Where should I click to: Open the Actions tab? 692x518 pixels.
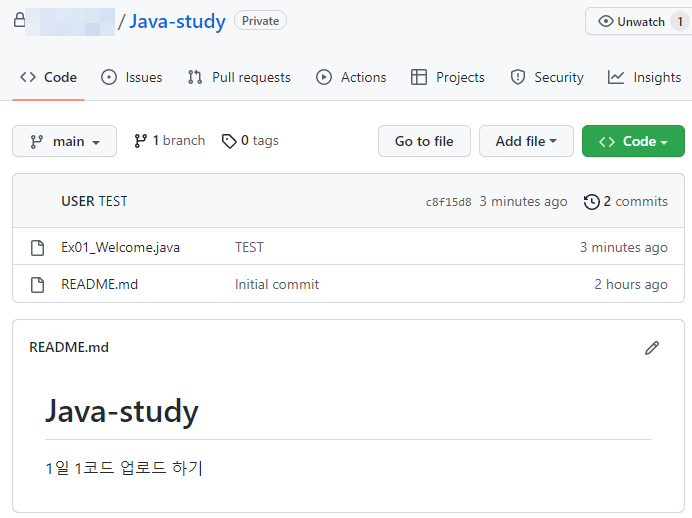coord(351,77)
